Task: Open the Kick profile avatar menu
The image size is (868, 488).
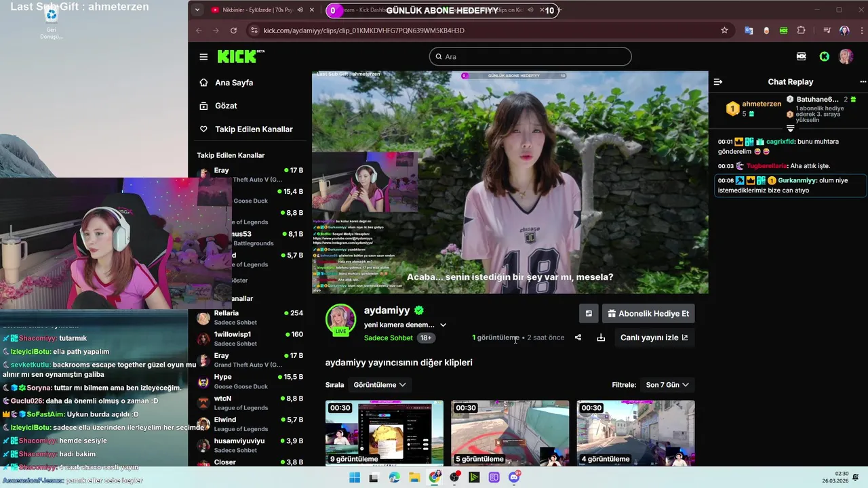Action: pyautogui.click(x=846, y=57)
